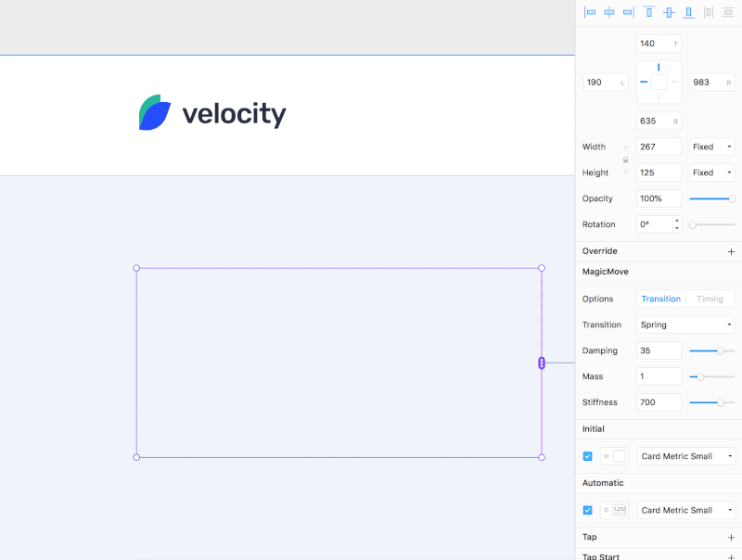The width and height of the screenshot is (742, 560).
Task: Align horizontal centers icon
Action: [609, 12]
